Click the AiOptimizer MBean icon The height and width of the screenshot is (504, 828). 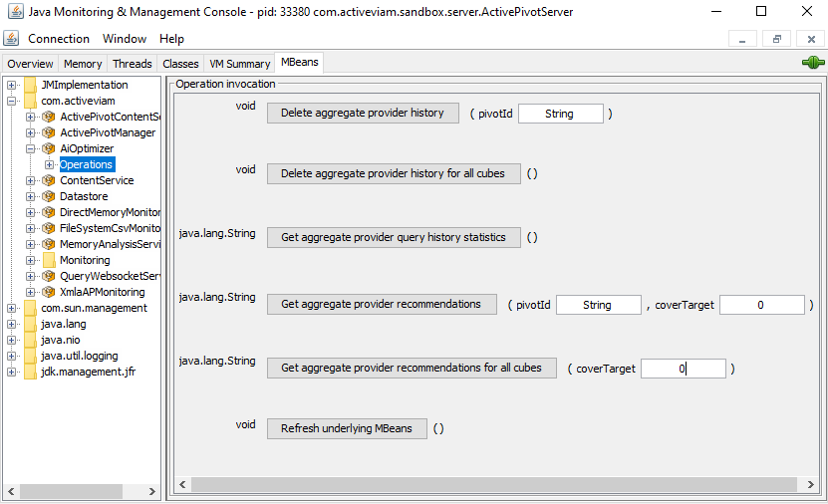(x=49, y=148)
